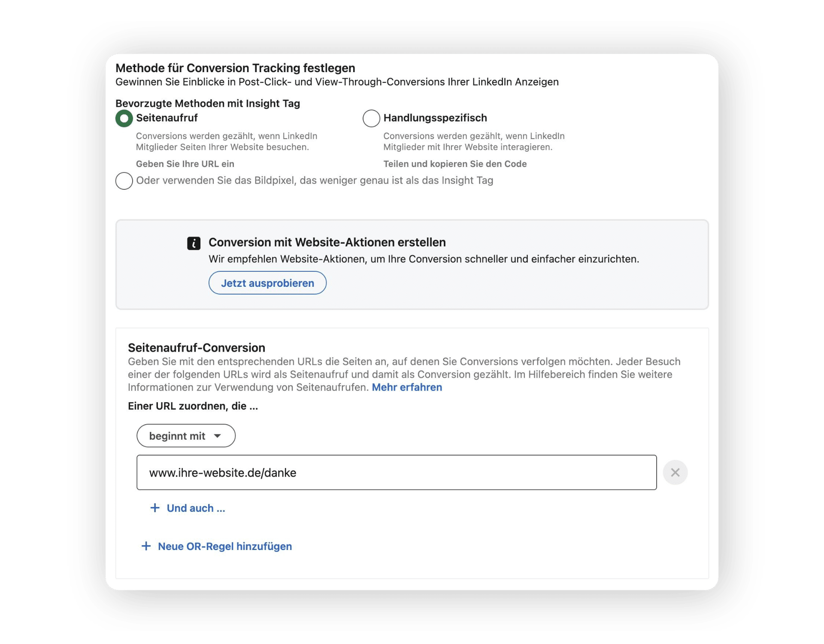824x644 pixels.
Task: Click the info icon beside Website-Aktionen heading
Action: coord(194,243)
